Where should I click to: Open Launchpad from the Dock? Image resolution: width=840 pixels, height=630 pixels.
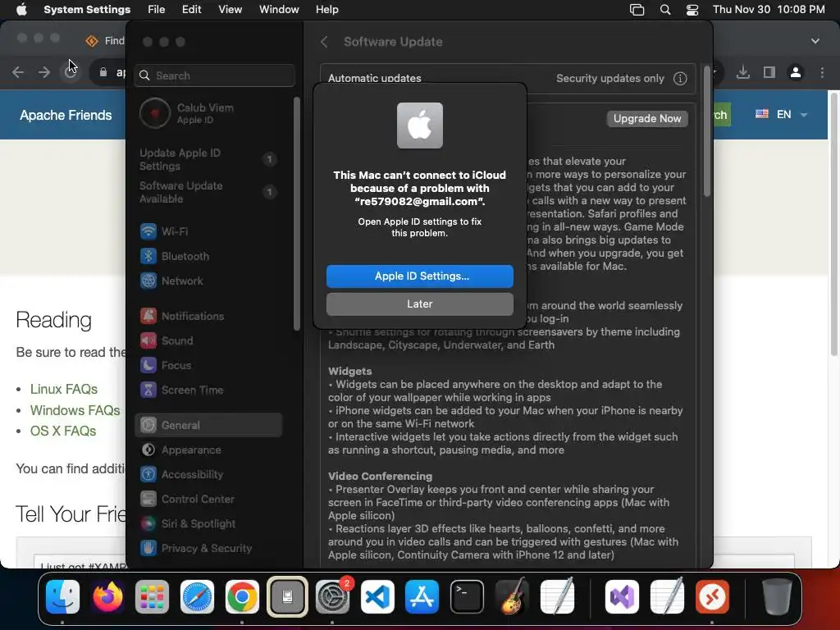pos(152,596)
